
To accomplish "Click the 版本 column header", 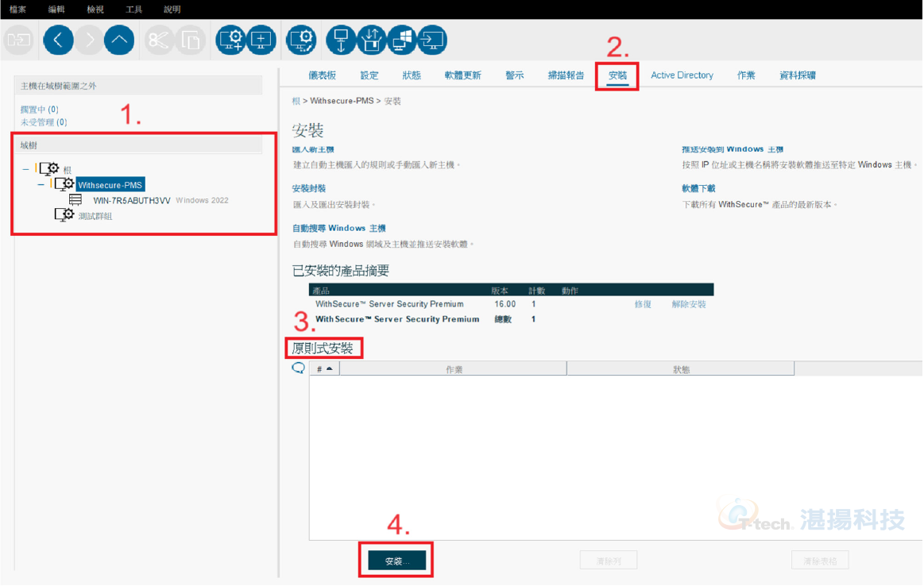I will (x=500, y=291).
